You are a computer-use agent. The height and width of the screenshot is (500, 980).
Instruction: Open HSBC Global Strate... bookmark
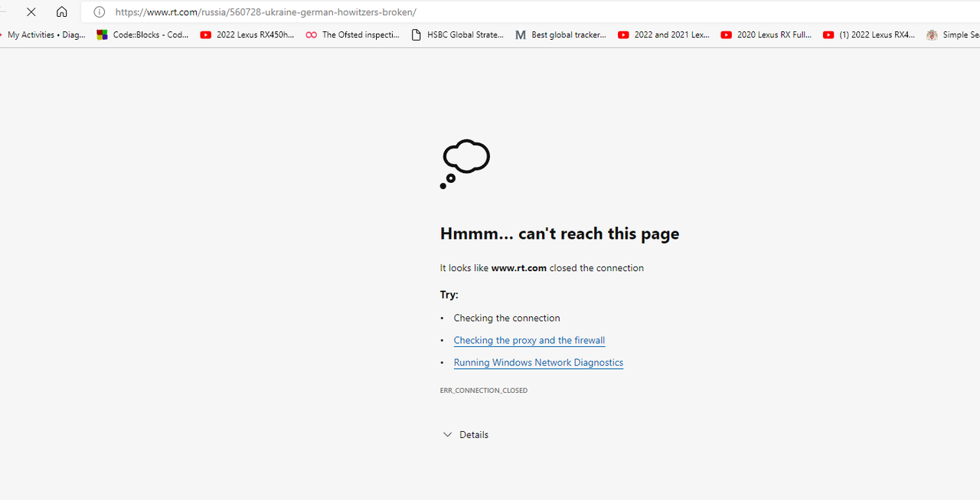coord(458,34)
